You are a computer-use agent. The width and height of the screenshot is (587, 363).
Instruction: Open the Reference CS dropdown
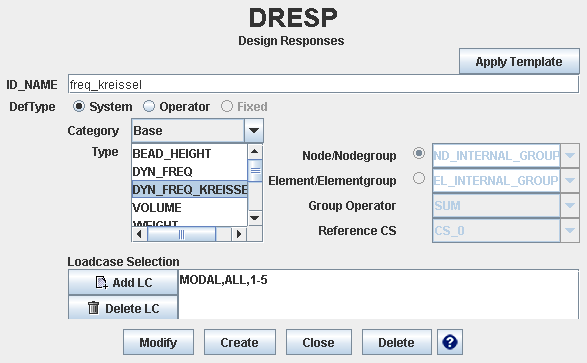click(x=570, y=231)
